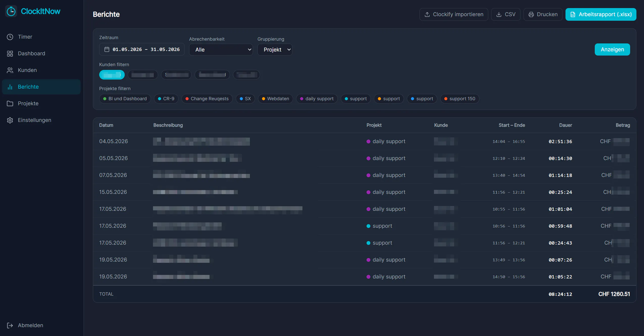Click the Drucken button

click(543, 14)
